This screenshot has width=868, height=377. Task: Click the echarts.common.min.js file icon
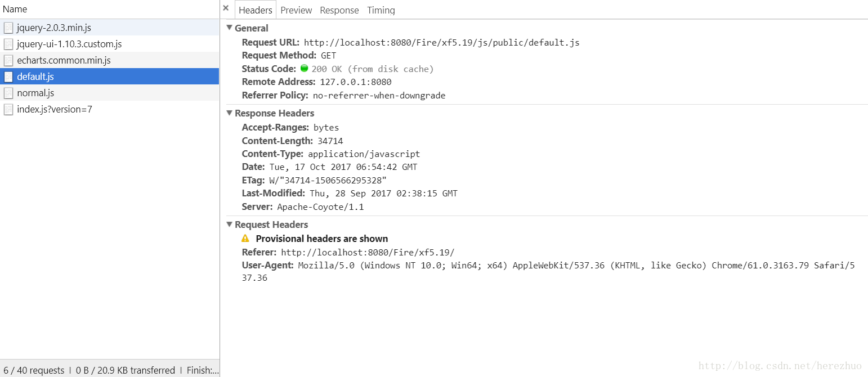8,60
